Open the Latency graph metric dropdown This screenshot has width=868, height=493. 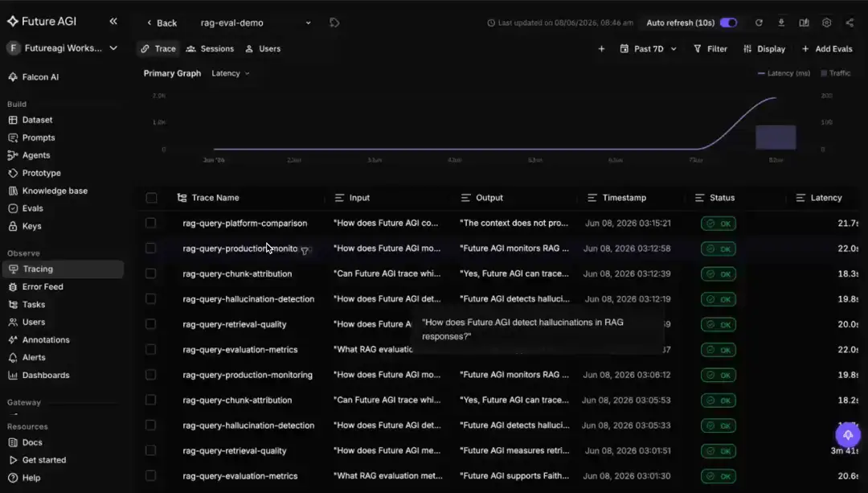(231, 73)
